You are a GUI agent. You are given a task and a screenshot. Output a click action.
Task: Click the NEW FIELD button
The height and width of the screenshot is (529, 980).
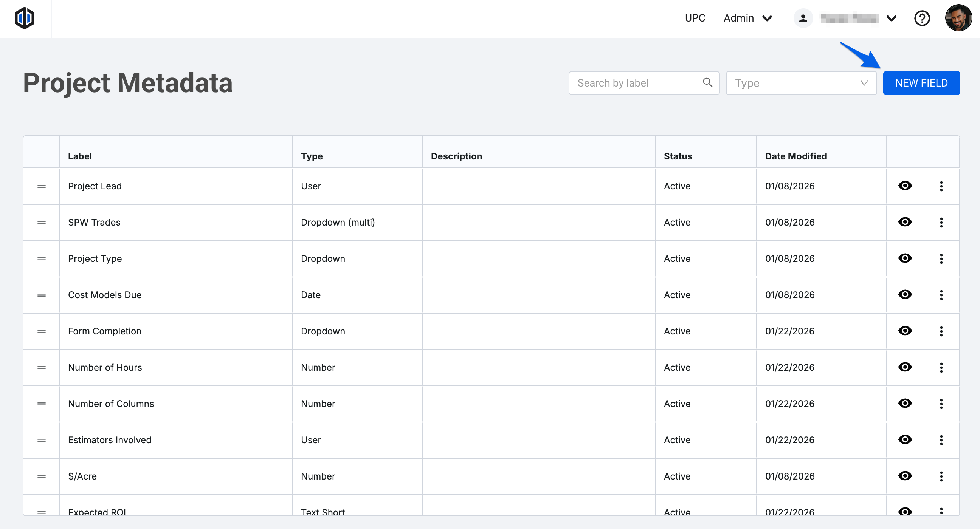tap(921, 83)
